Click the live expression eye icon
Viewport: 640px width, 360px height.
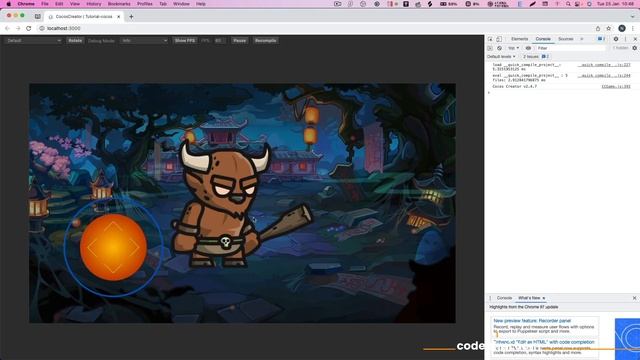pyautogui.click(x=528, y=48)
